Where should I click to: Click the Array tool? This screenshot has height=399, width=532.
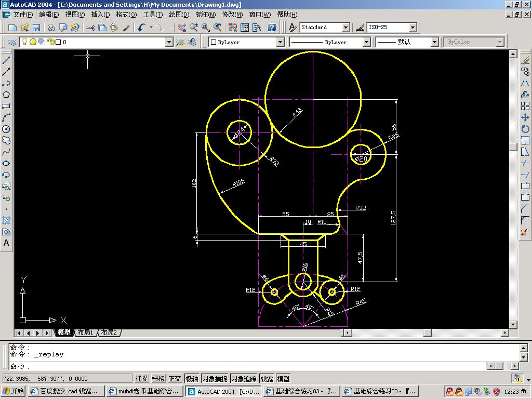[525, 106]
